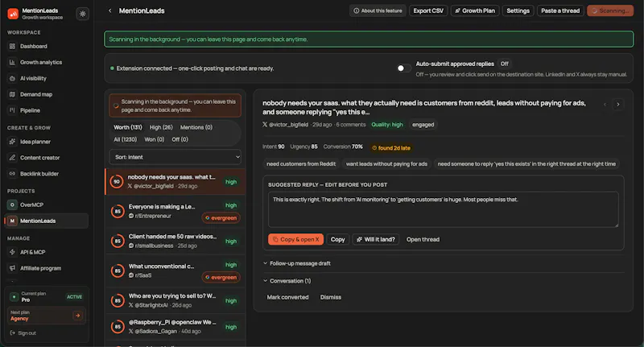Click inside the suggested reply text box
Viewport: 644px width, 347px height.
coord(444,209)
